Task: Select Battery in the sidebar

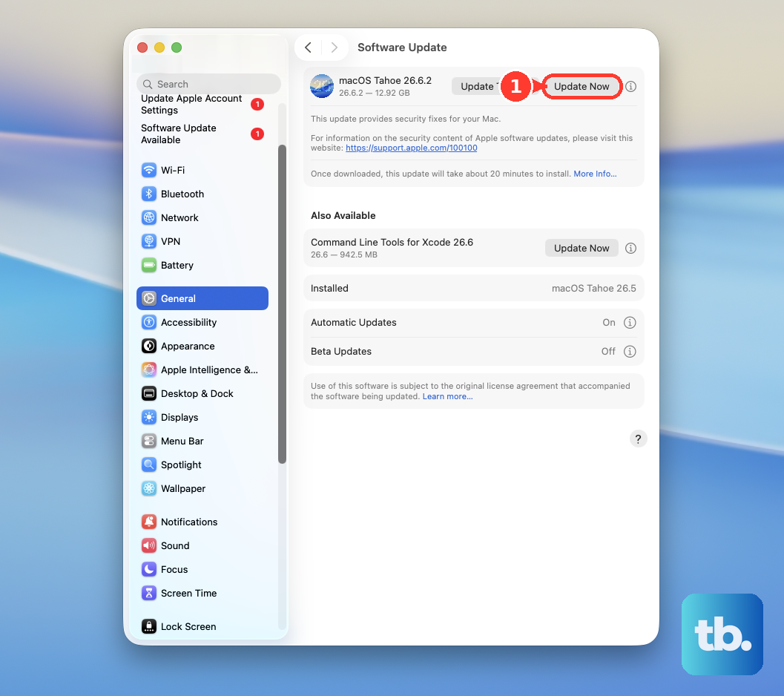Action: [202, 265]
